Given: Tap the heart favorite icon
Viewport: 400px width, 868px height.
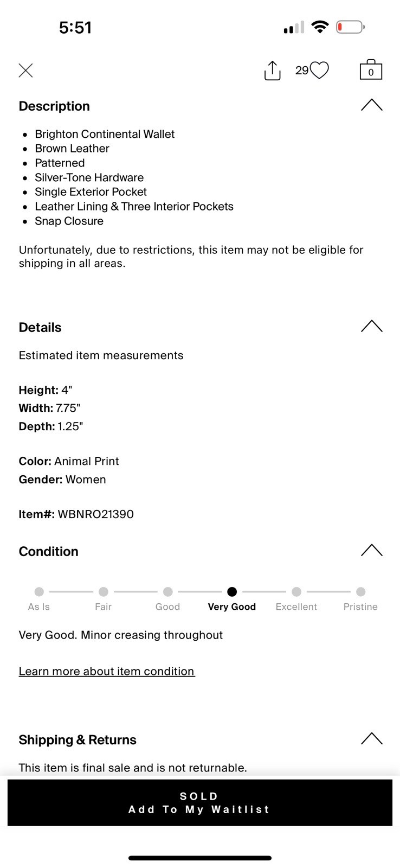Looking at the screenshot, I should [x=319, y=70].
